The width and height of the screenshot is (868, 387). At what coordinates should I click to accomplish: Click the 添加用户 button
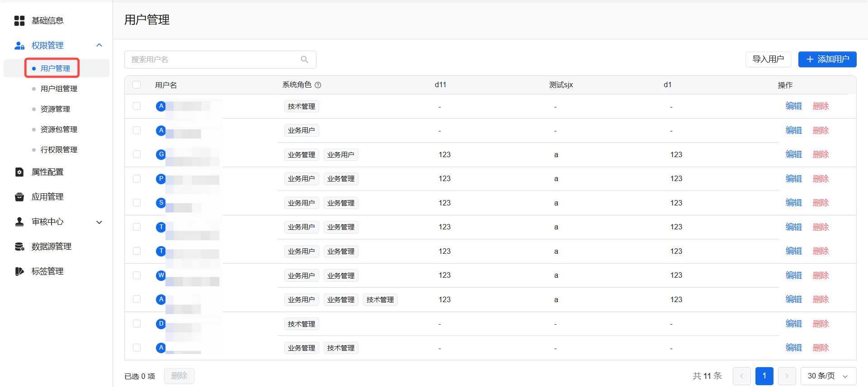pyautogui.click(x=827, y=59)
